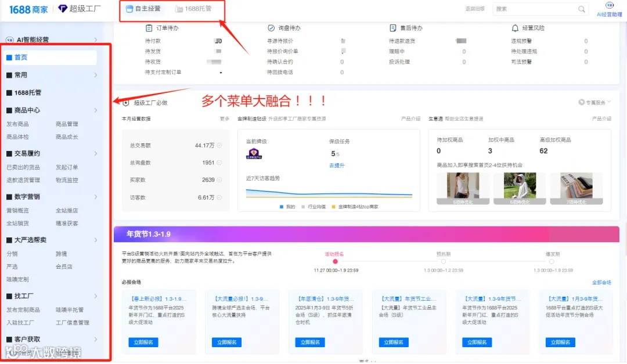Click the info icon beside 买家数

coord(219,180)
